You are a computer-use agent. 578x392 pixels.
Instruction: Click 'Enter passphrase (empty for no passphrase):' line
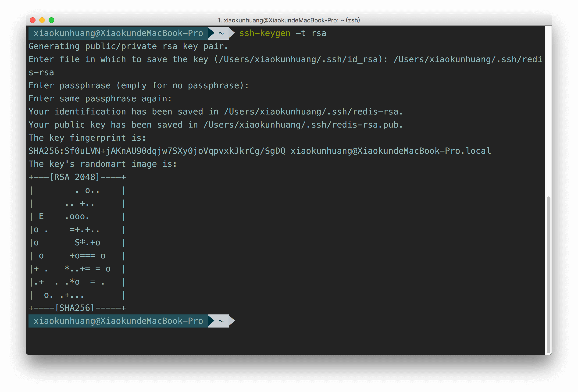139,86
